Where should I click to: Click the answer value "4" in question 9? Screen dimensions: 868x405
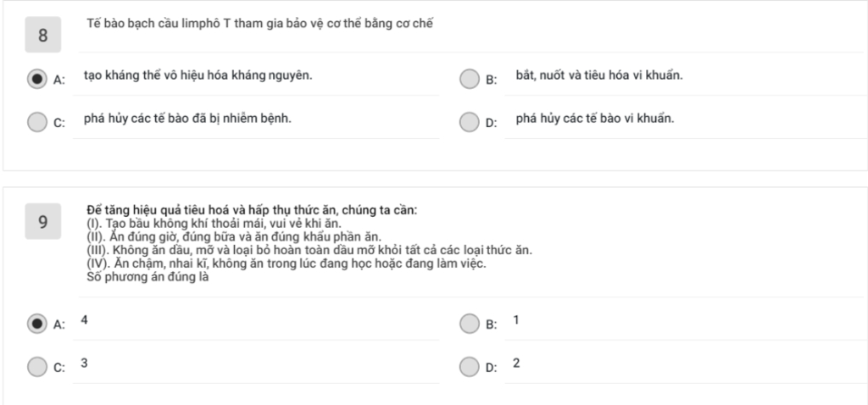pyautogui.click(x=85, y=319)
